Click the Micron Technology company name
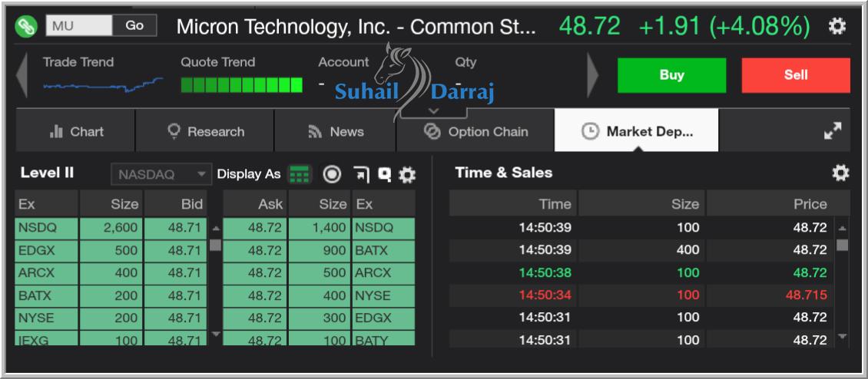 click(356, 26)
